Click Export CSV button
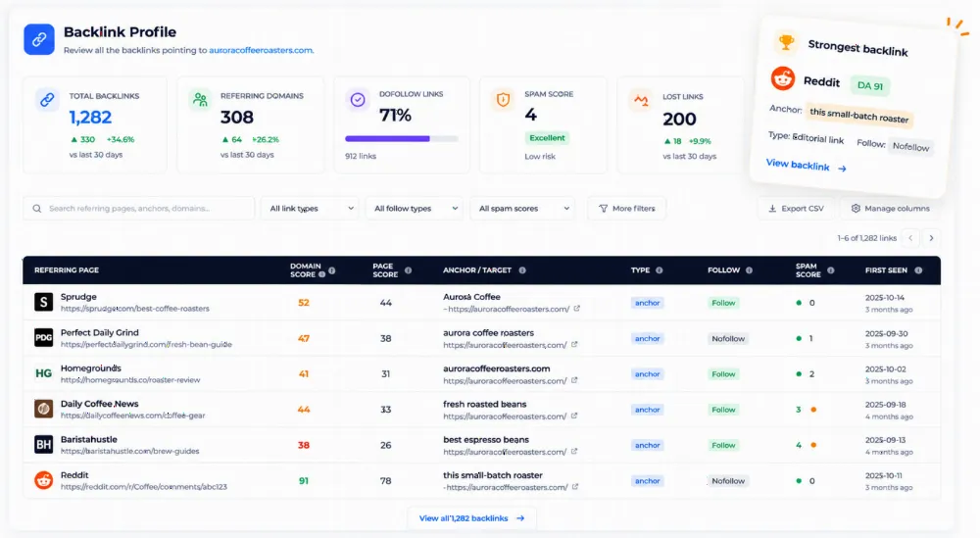980x538 pixels. [796, 208]
